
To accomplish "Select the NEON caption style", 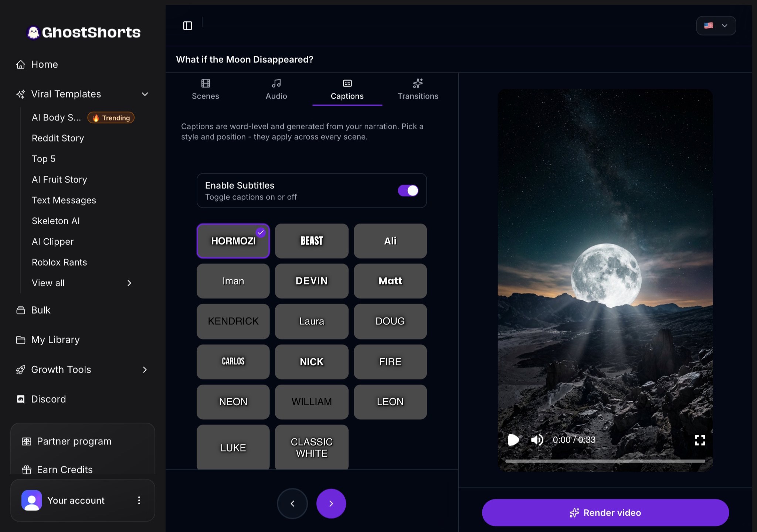I will 233,402.
